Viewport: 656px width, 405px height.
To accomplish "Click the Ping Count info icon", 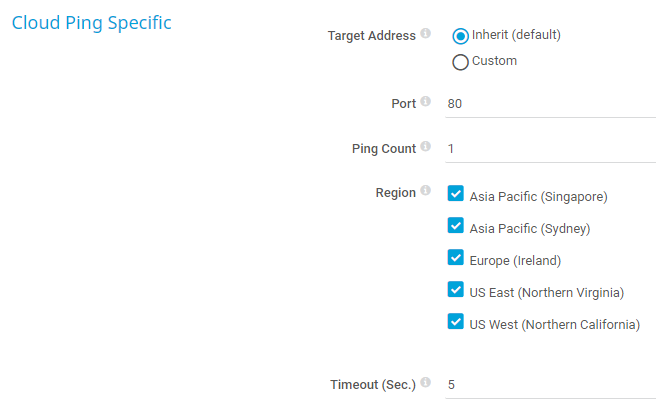I will tap(425, 147).
